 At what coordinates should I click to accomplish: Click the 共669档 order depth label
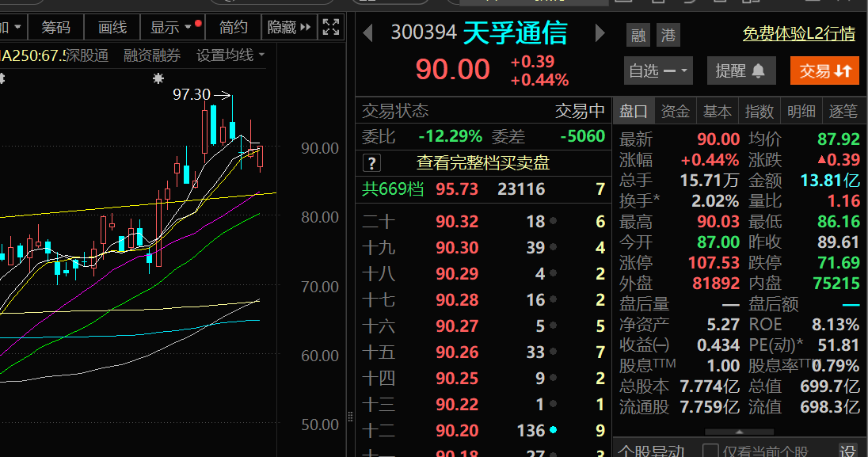pos(393,189)
